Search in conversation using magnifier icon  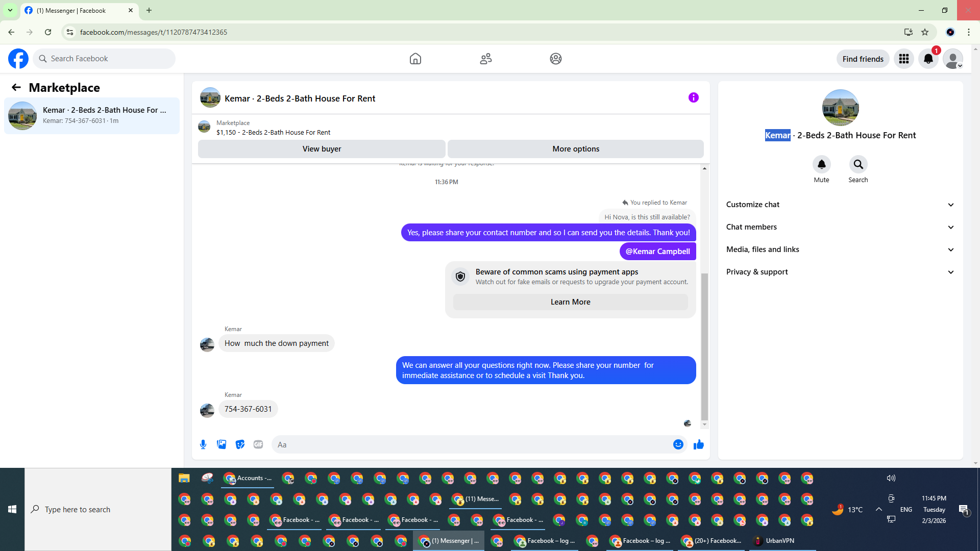tap(858, 165)
